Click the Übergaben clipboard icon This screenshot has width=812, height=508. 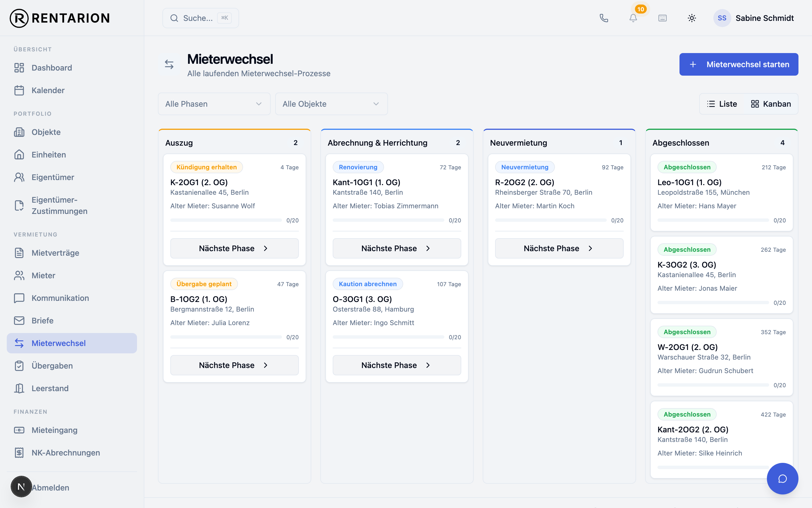19,366
